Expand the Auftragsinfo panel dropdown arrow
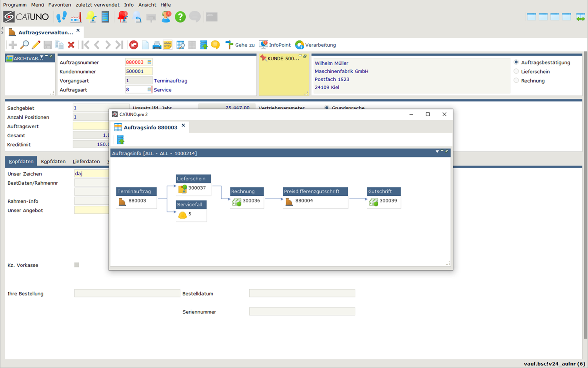 click(x=437, y=151)
